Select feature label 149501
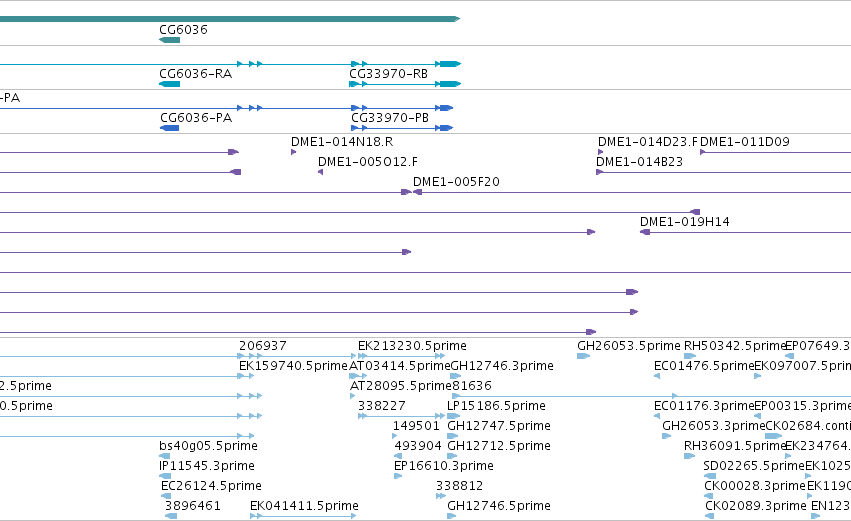 (416, 426)
